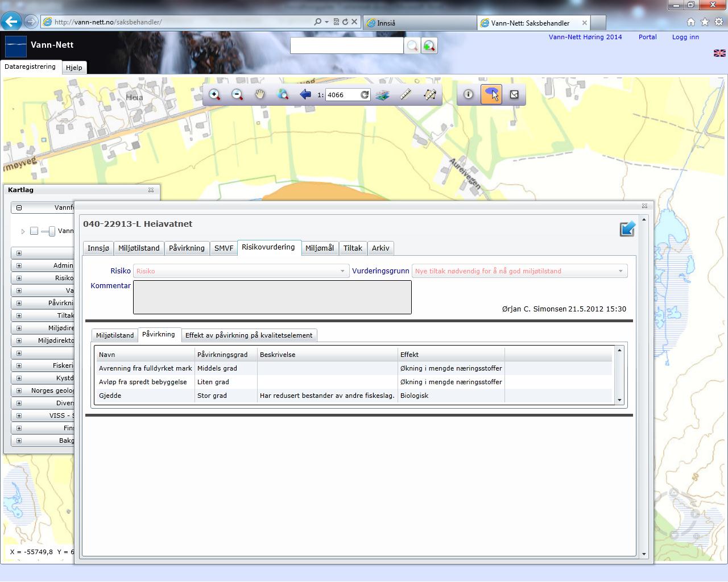Viewport: 728px width, 582px height.
Task: Select the measure area tool
Action: pyautogui.click(x=430, y=95)
